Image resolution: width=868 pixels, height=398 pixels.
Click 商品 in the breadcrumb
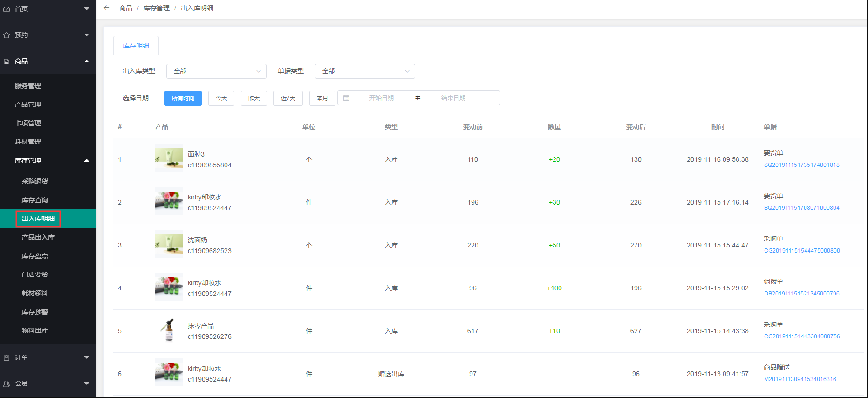click(126, 8)
